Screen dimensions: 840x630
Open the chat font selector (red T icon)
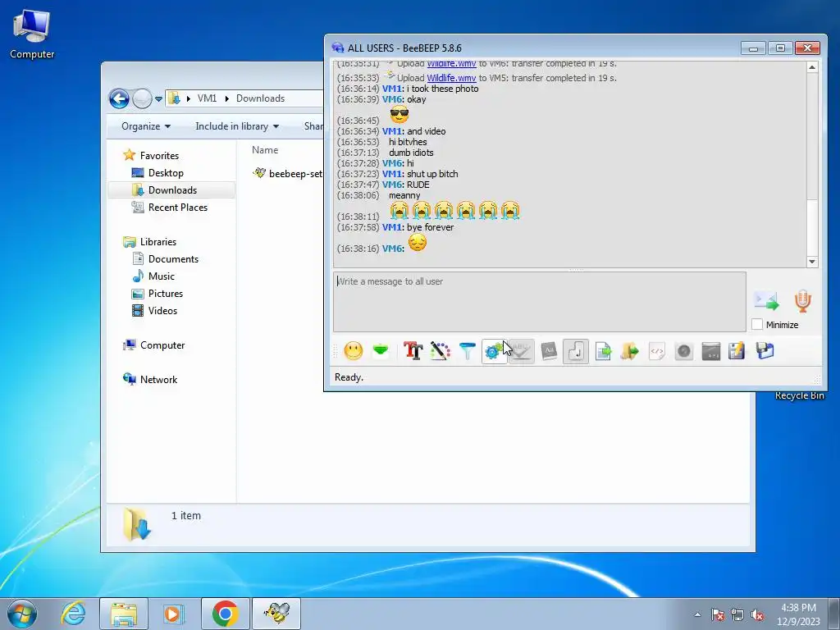[x=413, y=351]
